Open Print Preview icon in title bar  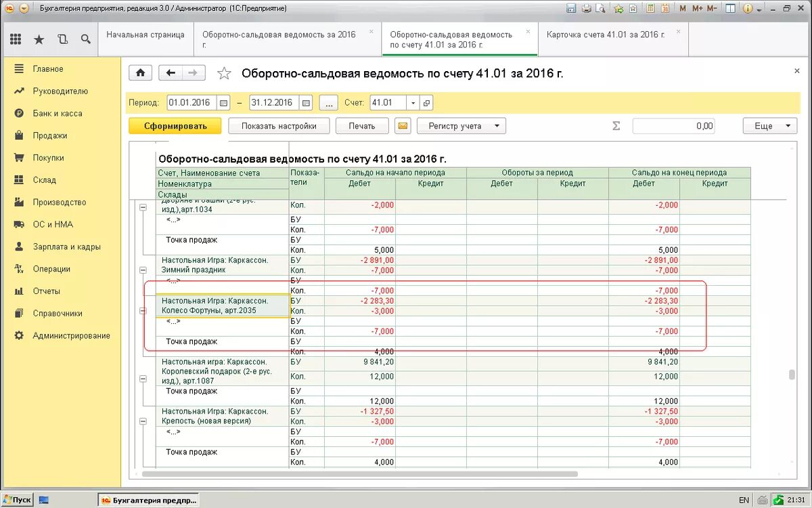(602, 9)
